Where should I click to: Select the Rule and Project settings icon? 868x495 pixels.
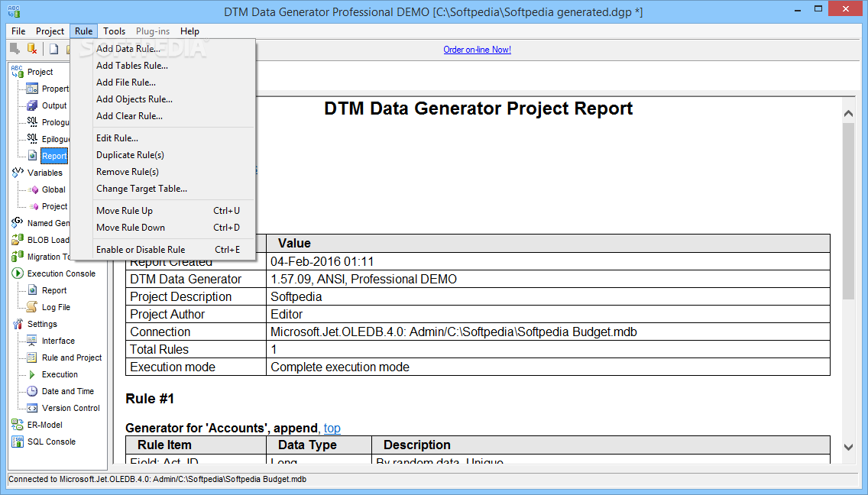pos(33,357)
